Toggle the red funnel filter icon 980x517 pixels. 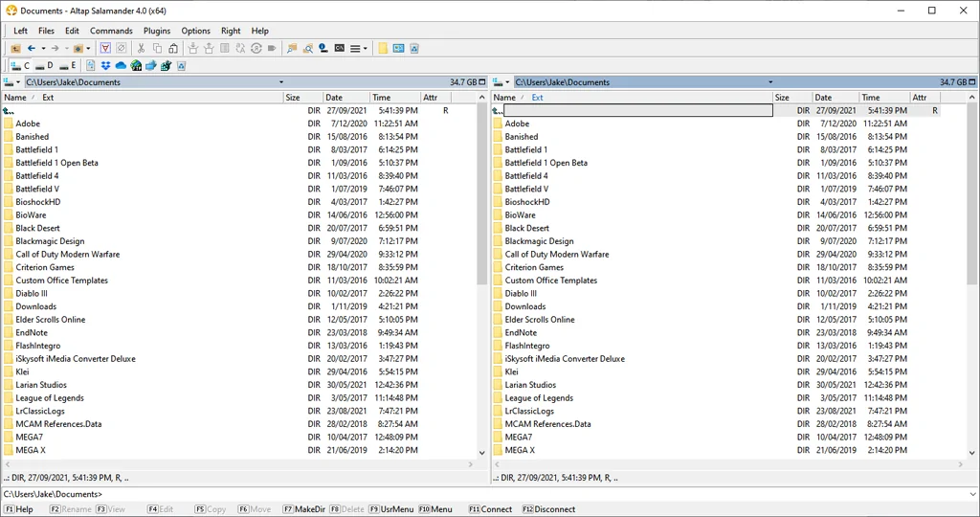(x=105, y=48)
